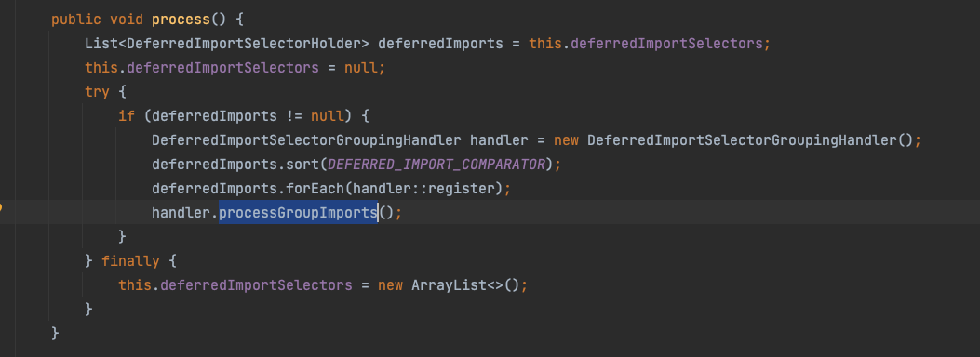This screenshot has height=357, width=980.
Task: Click deferredImportSelectors on the List declaration line
Action: [666, 44]
